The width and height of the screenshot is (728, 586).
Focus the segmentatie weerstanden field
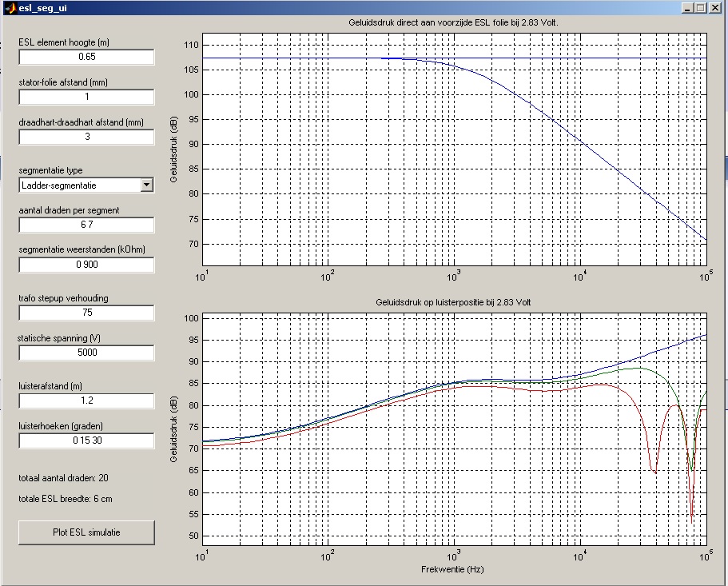click(86, 264)
